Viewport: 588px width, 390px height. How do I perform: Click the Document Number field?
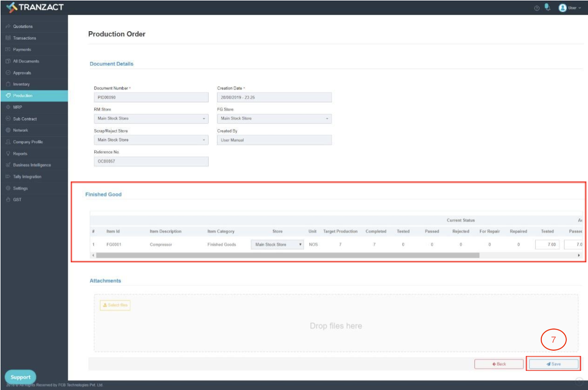pyautogui.click(x=151, y=97)
